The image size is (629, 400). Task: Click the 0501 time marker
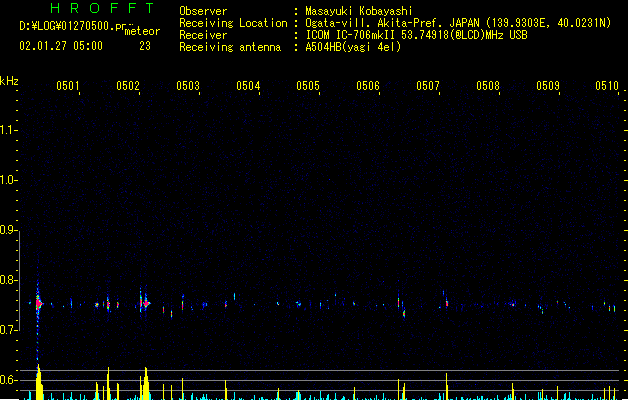coord(67,85)
